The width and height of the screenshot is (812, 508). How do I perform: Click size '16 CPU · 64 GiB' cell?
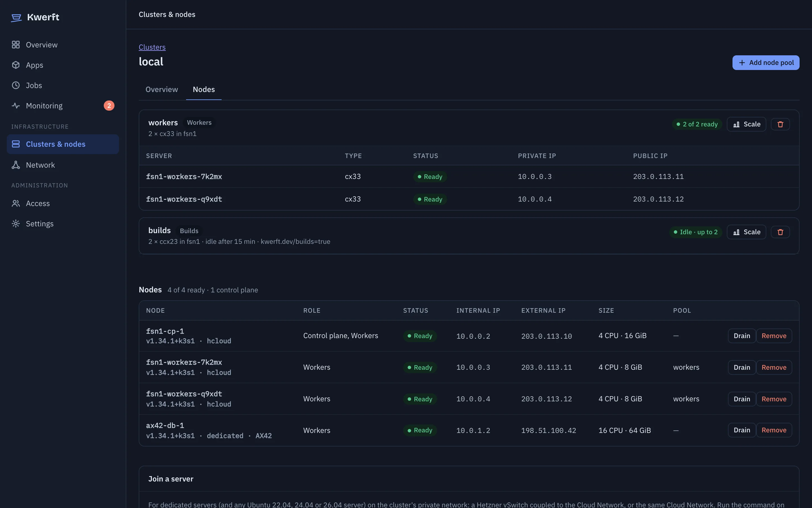pyautogui.click(x=625, y=431)
